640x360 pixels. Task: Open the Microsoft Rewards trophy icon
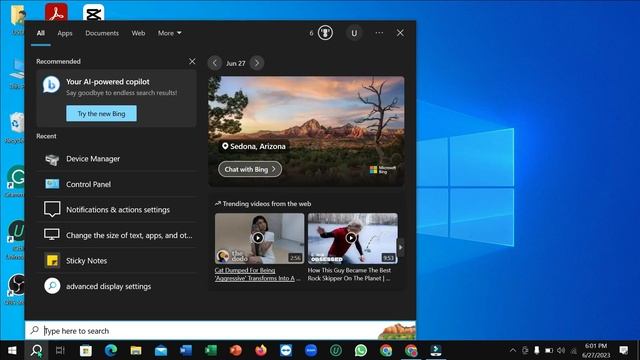click(325, 33)
